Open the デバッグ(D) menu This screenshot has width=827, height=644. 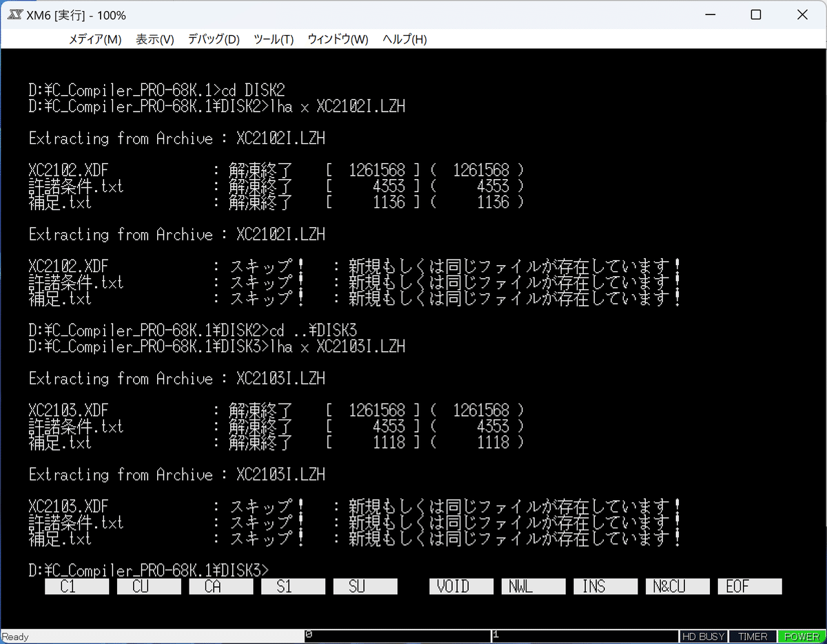pyautogui.click(x=214, y=39)
